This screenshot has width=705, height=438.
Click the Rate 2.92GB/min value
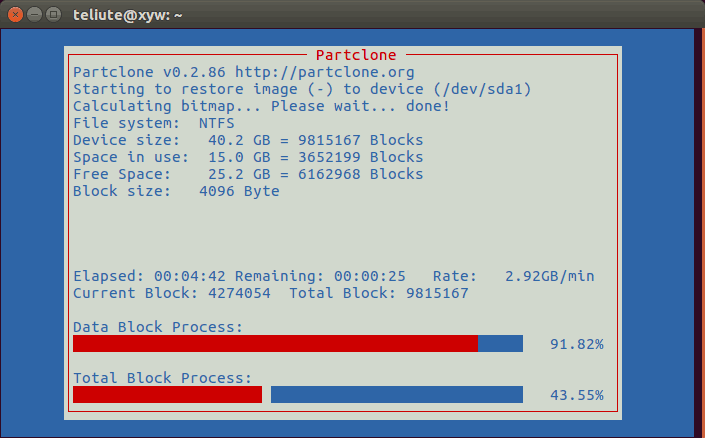point(549,276)
